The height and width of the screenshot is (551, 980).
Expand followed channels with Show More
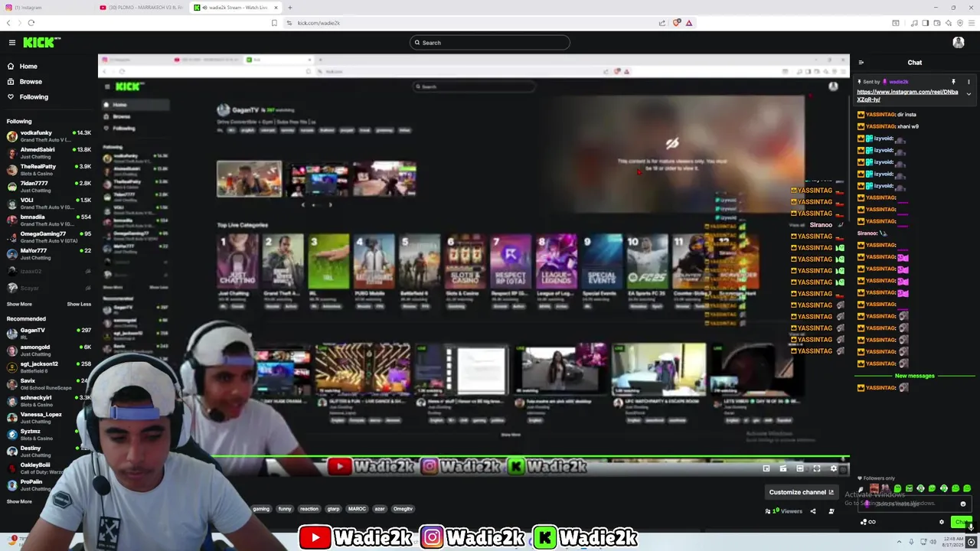(19, 304)
